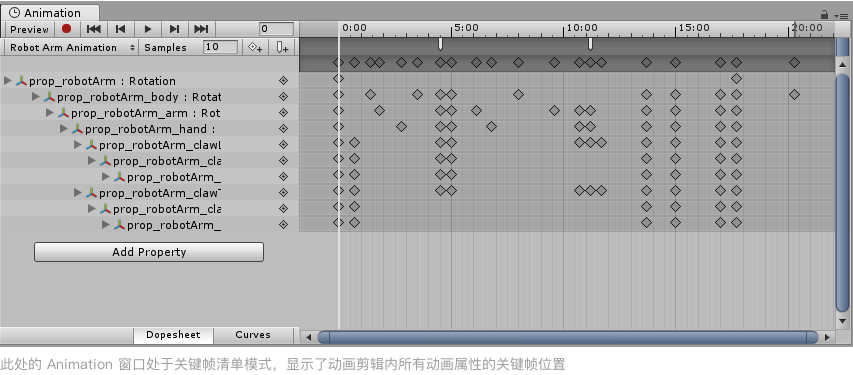Step to the next keyframe
The image size is (853, 375).
[174, 29]
